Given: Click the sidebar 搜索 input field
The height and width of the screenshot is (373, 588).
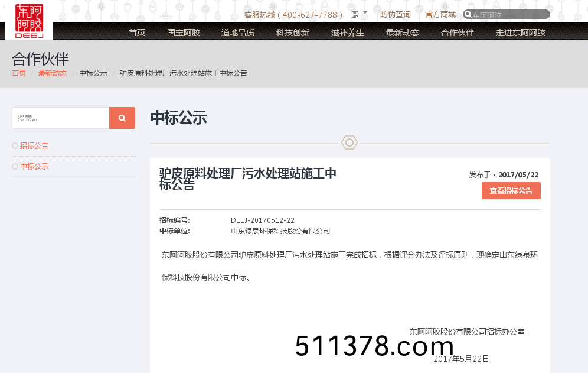Looking at the screenshot, I should 59,118.
